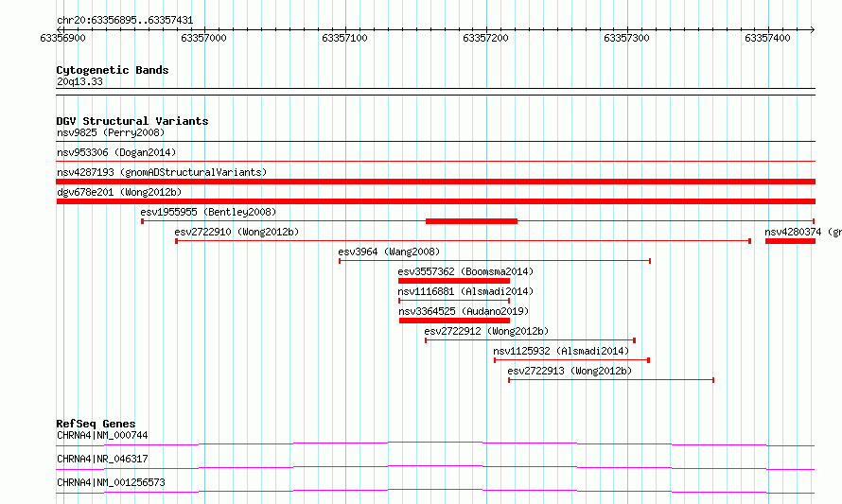Open the DGV Structural Variants track heading
842x504 pixels.
[132, 121]
